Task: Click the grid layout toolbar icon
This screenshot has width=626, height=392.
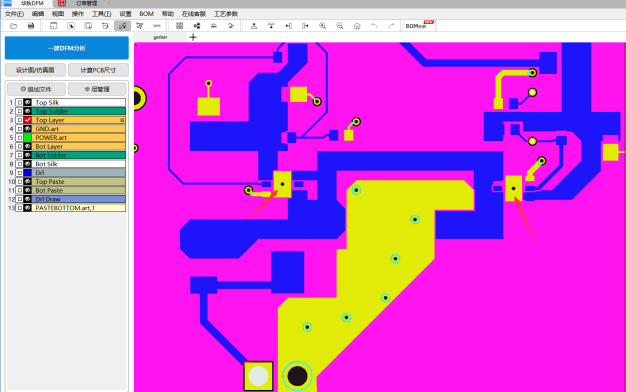Action: 180,26
